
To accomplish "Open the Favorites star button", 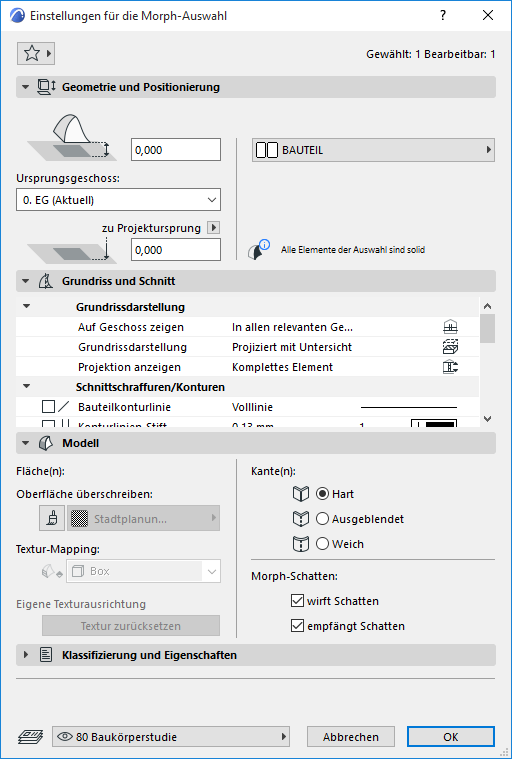I will [35, 53].
